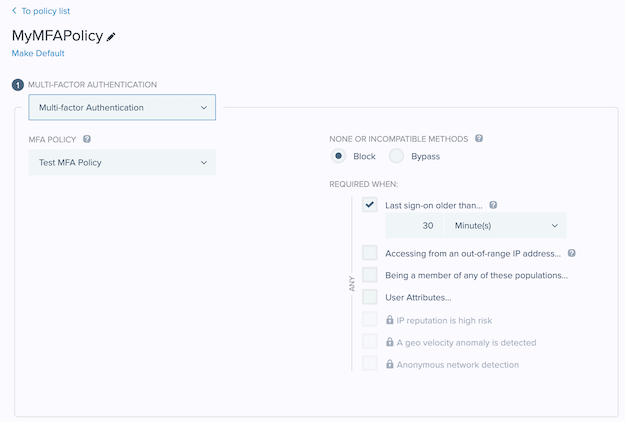Viewport: 625px width, 422px height.
Task: Click the back chevron beside To policy list
Action: [14, 11]
